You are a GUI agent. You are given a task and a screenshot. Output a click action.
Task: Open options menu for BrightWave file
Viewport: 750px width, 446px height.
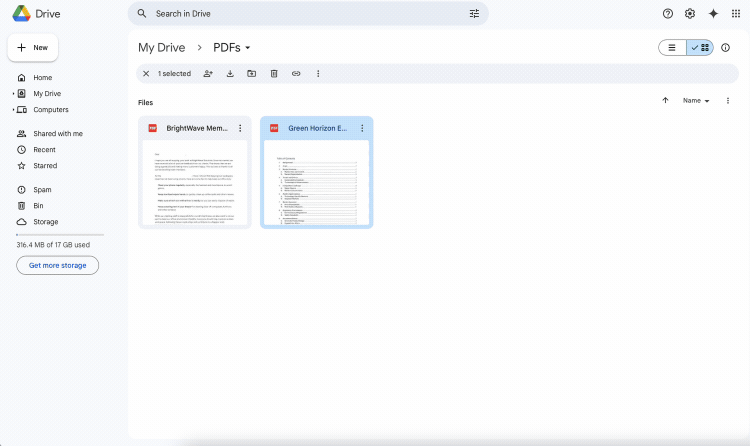tap(240, 128)
